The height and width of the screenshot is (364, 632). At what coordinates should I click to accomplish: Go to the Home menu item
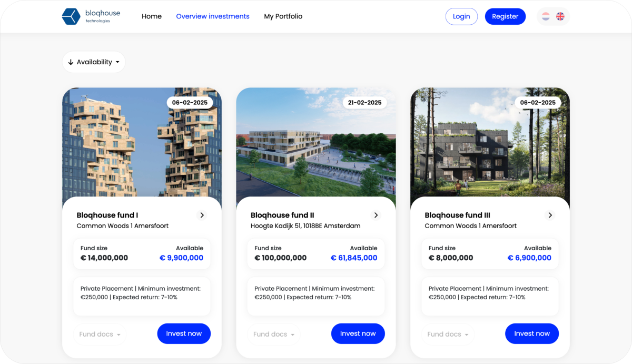[152, 16]
